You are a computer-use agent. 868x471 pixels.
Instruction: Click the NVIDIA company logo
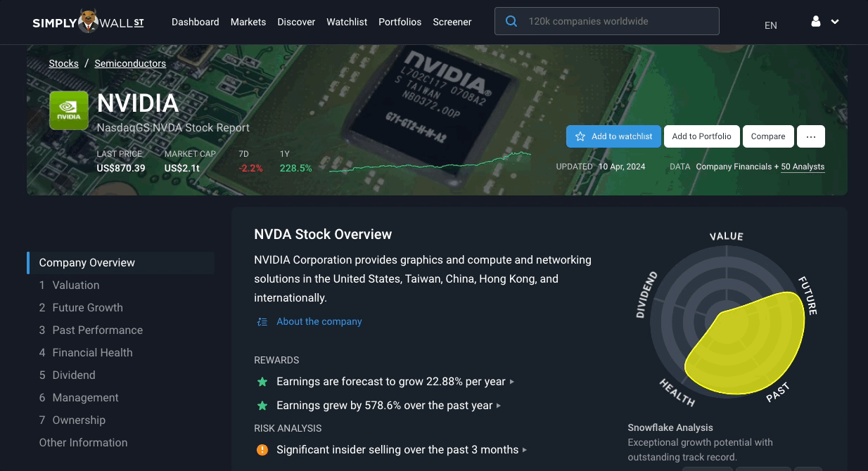(69, 110)
